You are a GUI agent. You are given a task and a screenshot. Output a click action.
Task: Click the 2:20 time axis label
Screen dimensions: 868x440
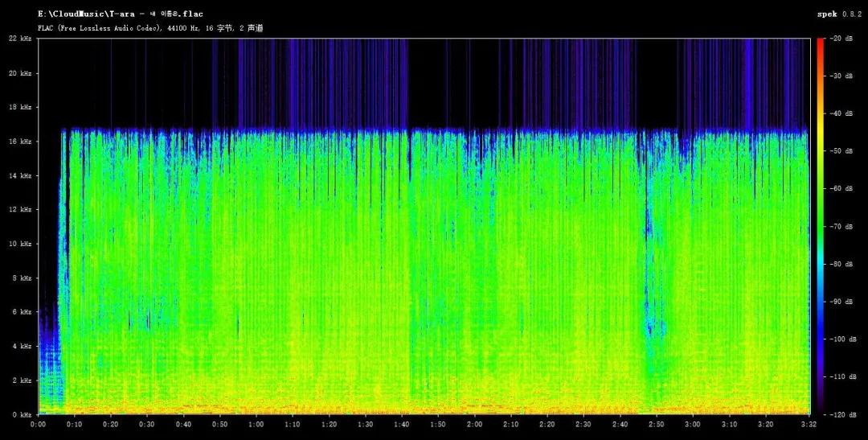coord(547,425)
